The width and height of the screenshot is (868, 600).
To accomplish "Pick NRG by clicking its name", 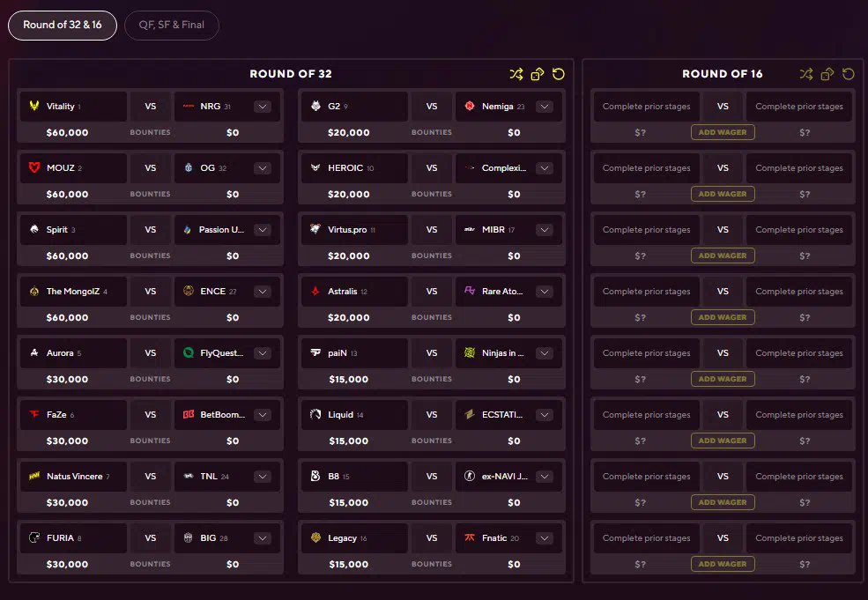I will tap(211, 107).
